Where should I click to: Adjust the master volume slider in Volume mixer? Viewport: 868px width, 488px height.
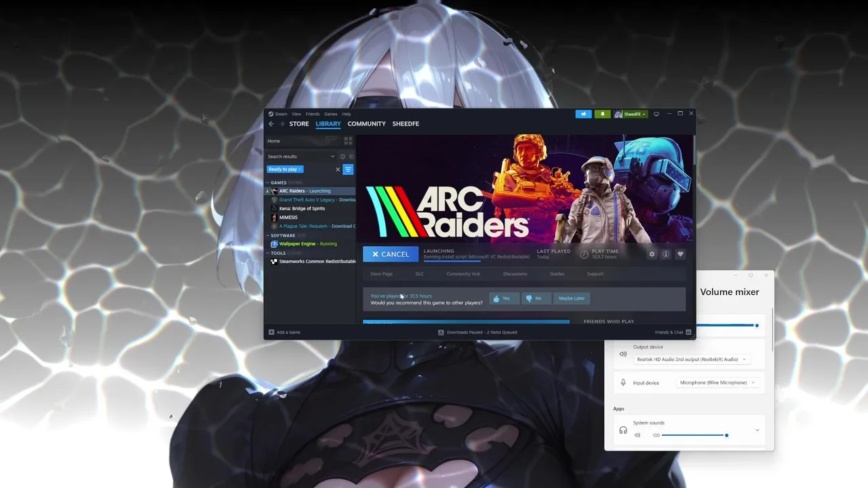click(x=726, y=325)
